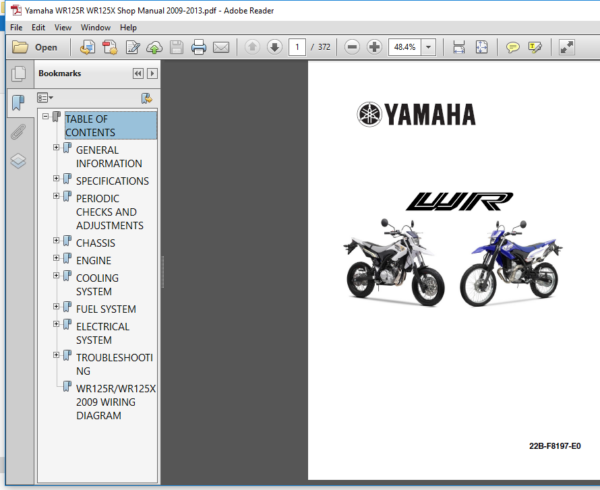Select the SPECIFICATIONS bookmark
Screen dimensions: 600x490
click(x=112, y=181)
